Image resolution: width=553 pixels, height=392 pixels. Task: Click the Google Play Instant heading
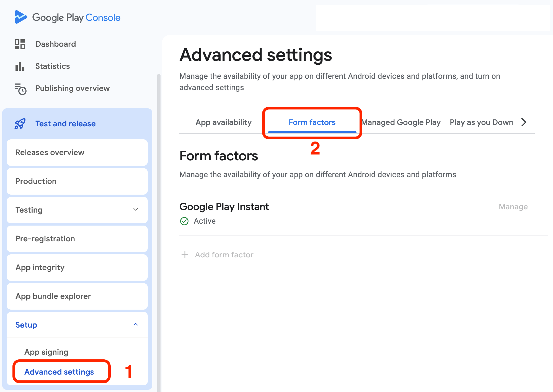[224, 207]
